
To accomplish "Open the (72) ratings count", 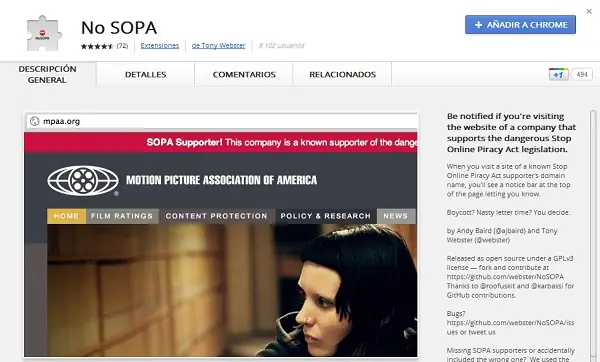I will (122, 46).
